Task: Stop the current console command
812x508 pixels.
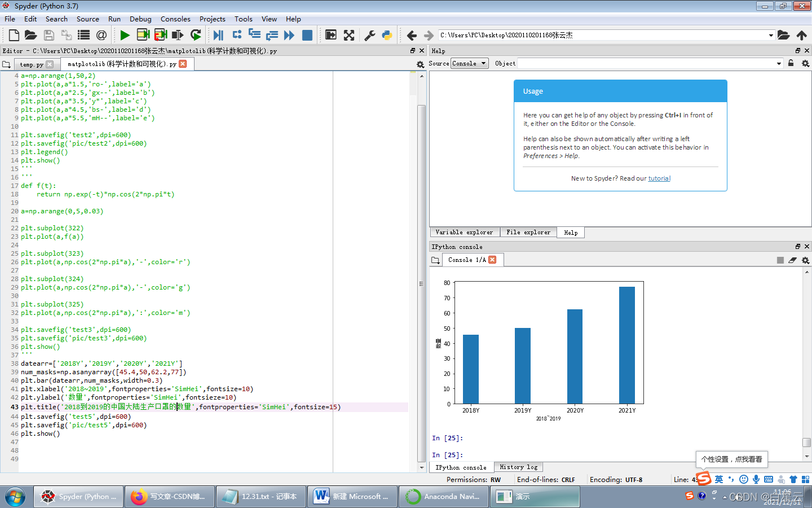Action: [x=780, y=260]
